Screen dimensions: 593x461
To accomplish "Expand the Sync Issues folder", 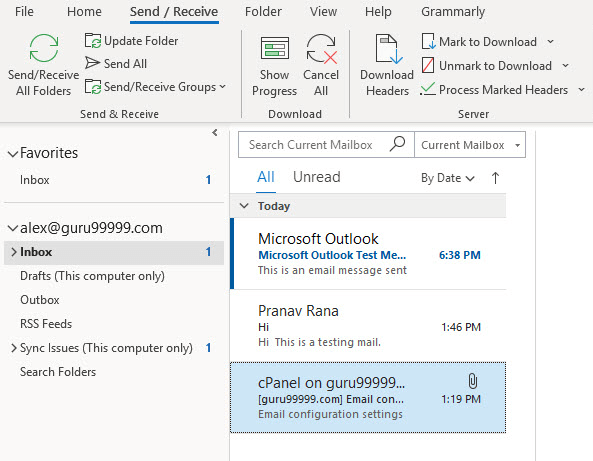I will 14,348.
